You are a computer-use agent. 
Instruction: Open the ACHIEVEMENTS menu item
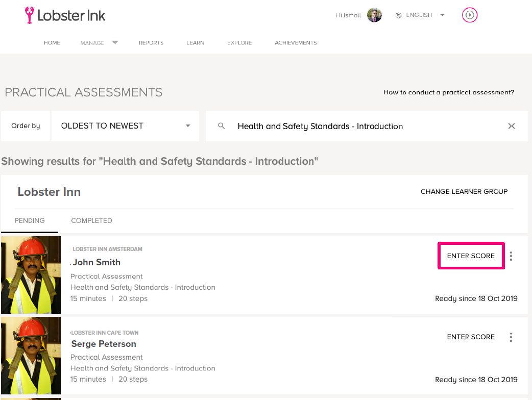[296, 43]
